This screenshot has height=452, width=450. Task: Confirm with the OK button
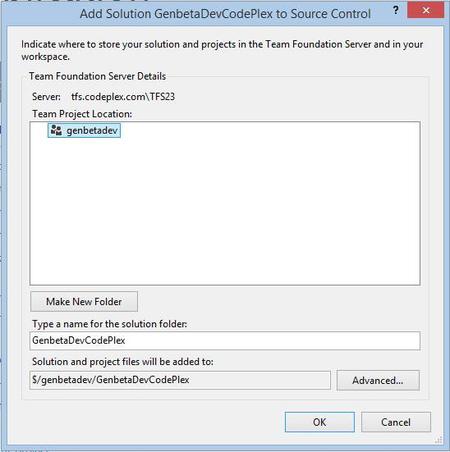[x=320, y=422]
